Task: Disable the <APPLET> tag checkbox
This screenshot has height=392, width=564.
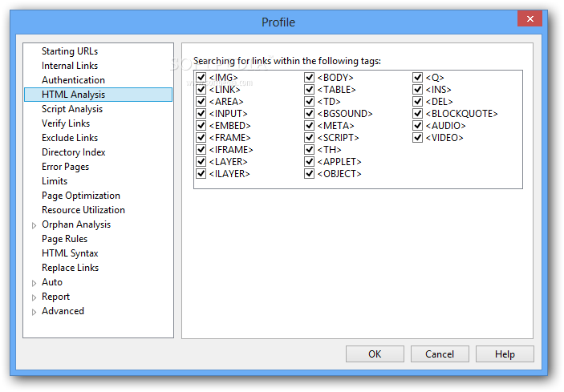Action: point(309,161)
